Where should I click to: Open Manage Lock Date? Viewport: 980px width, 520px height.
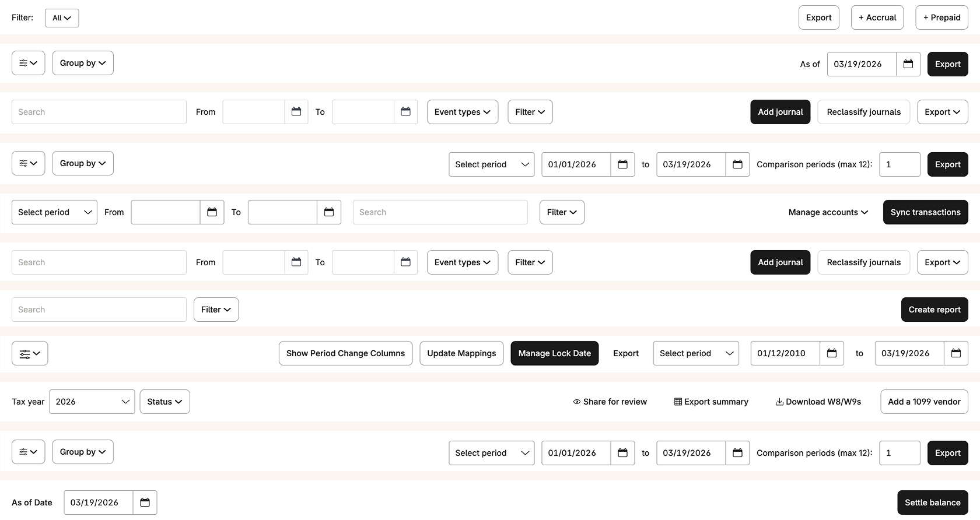tap(554, 353)
